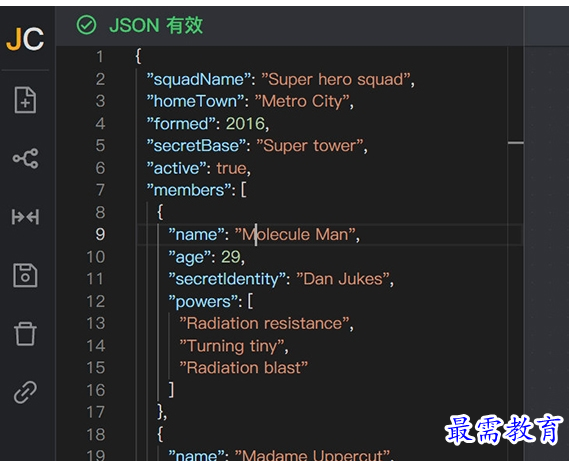Click the "JSON 有效" status text
This screenshot has height=461, width=569.
156,25
